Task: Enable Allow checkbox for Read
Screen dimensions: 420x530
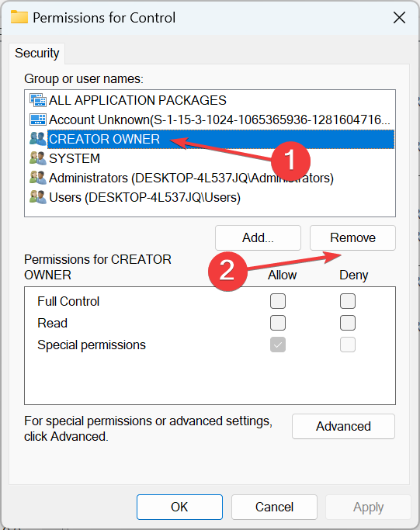Action: (278, 323)
